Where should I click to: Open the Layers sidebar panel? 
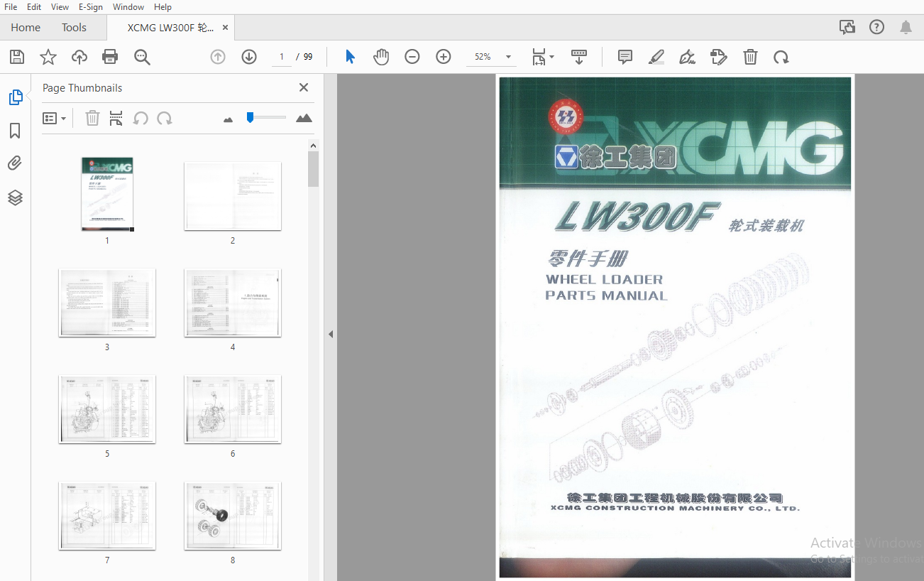tap(15, 197)
